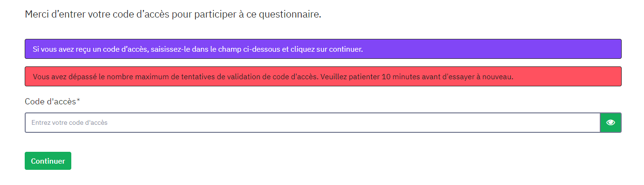Image resolution: width=644 pixels, height=185 pixels.
Task: Select the "Code d'accès*" field label
Action: pos(52,102)
